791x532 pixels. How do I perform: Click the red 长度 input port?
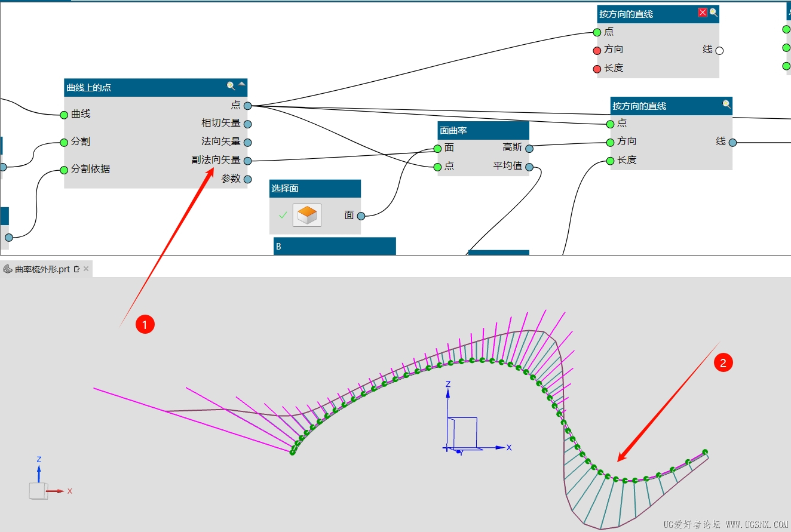(597, 69)
